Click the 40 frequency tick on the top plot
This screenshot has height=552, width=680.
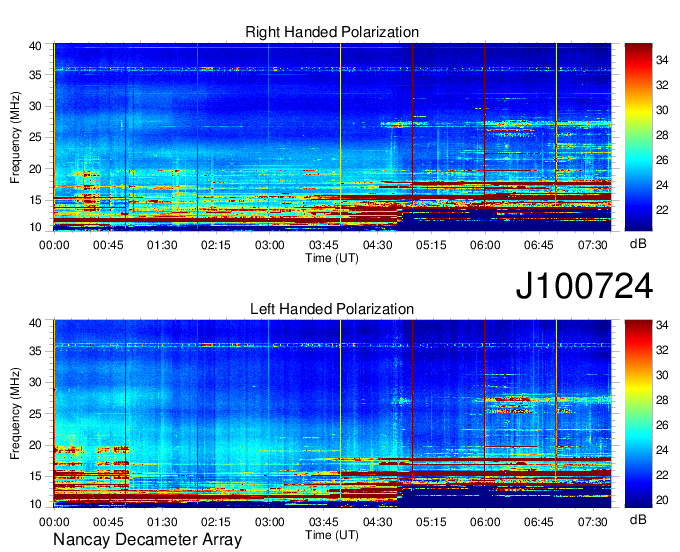[x=35, y=46]
